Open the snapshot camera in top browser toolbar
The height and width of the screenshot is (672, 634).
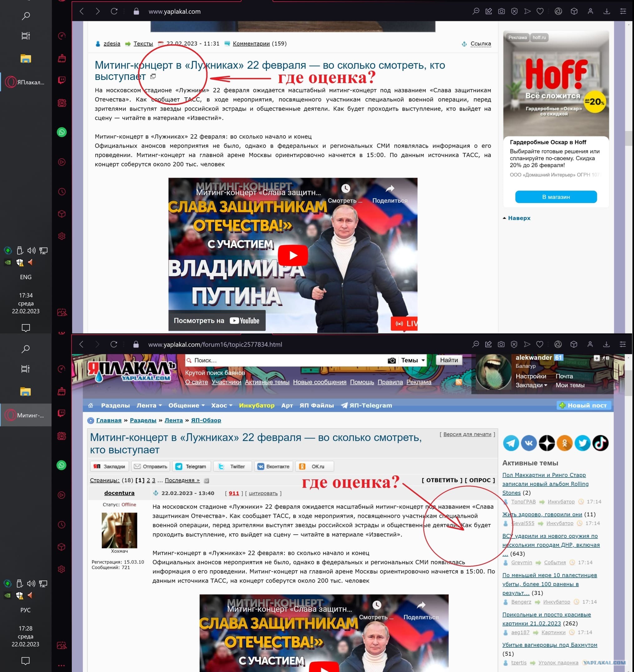point(502,12)
